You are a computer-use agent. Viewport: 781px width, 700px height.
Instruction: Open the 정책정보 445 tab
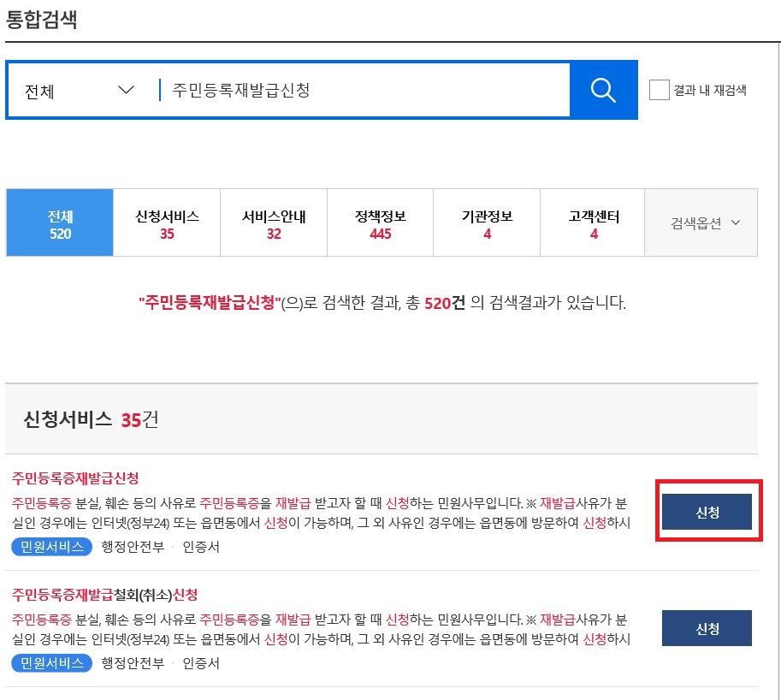[x=380, y=222]
